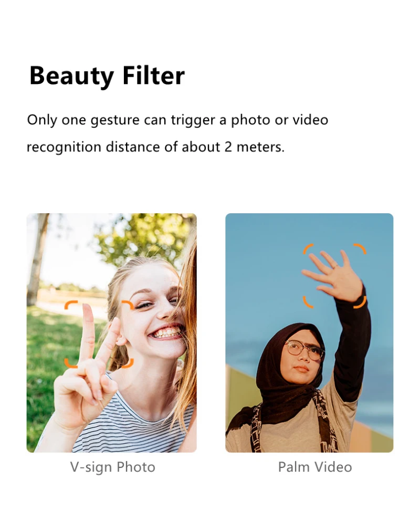Click the smiling woman's teeth
The width and height of the screenshot is (420, 510).
click(x=166, y=332)
